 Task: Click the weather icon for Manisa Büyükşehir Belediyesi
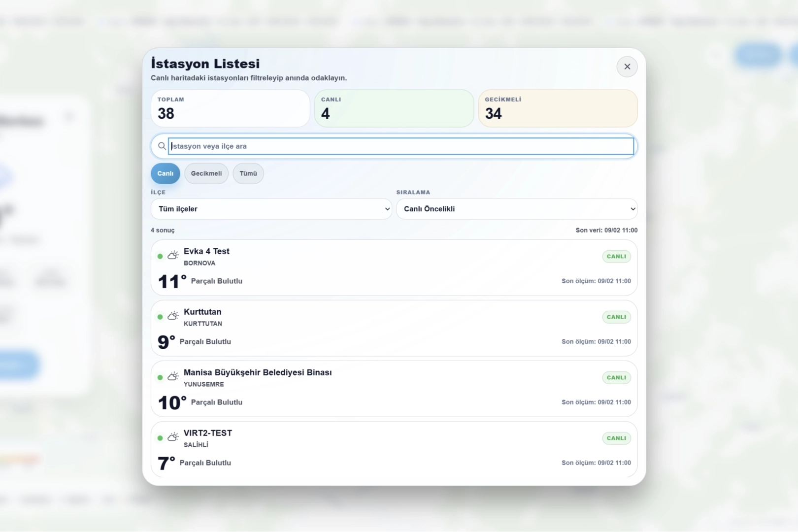point(173,376)
